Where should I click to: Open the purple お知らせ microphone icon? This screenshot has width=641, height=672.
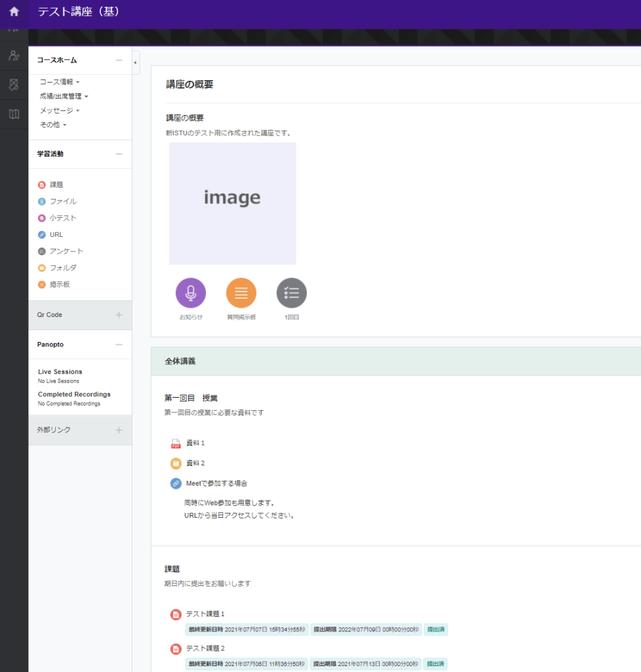point(190,293)
